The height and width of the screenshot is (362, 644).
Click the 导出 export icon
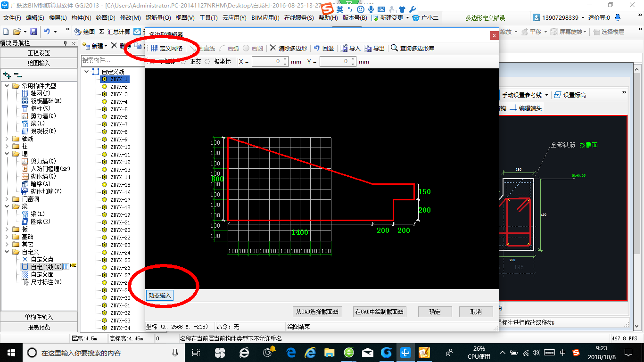[368, 48]
